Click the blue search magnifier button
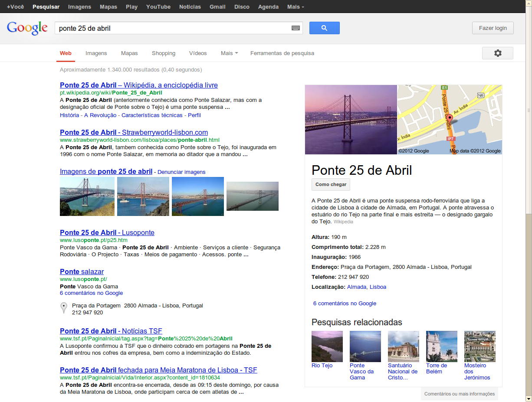Screen dimensions: 532x402 point(324,28)
